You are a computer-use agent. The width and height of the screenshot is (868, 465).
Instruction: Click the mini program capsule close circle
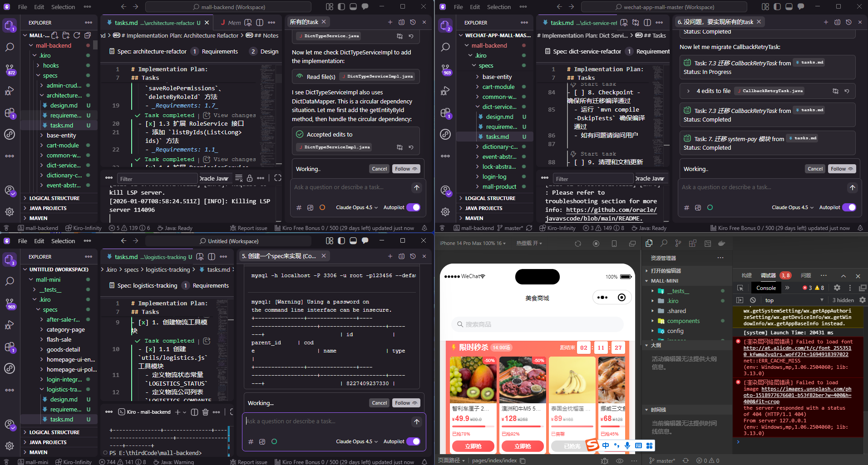coord(621,298)
